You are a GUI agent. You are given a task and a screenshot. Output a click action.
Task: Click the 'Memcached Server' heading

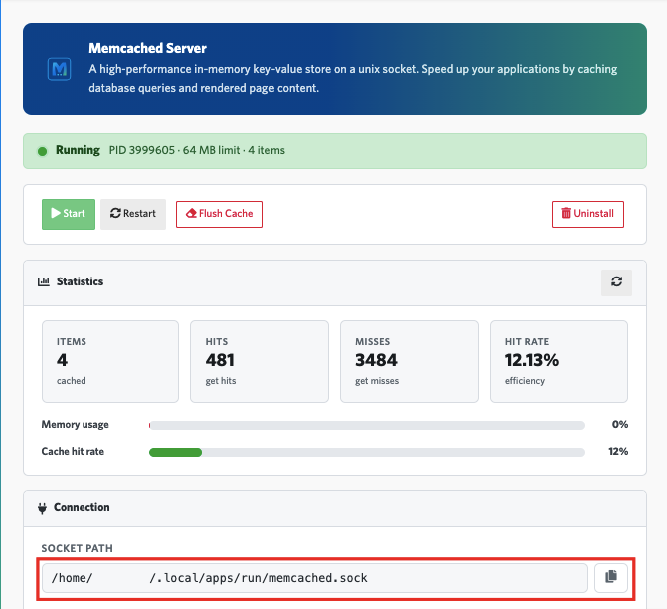click(x=148, y=48)
